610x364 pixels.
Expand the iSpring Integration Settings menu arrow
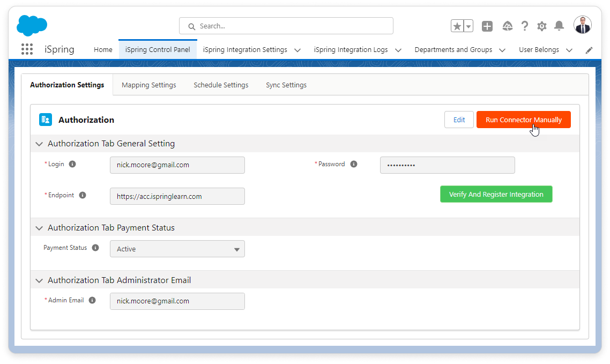(297, 50)
